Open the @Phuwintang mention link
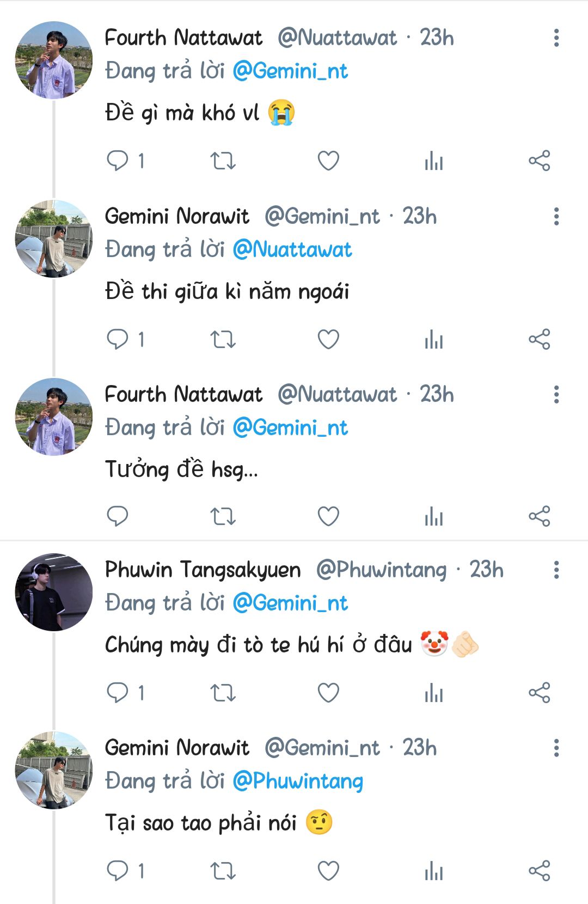This screenshot has height=904, width=588. (297, 781)
